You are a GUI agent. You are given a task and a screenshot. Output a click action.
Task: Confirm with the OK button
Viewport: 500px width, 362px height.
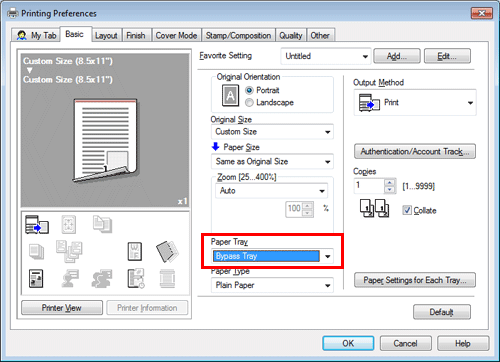348,343
